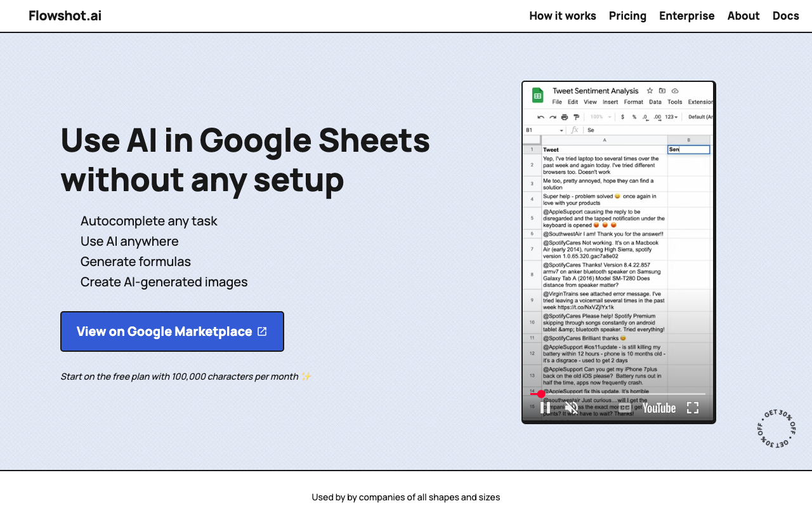Click the Tweet header cell

pos(605,150)
